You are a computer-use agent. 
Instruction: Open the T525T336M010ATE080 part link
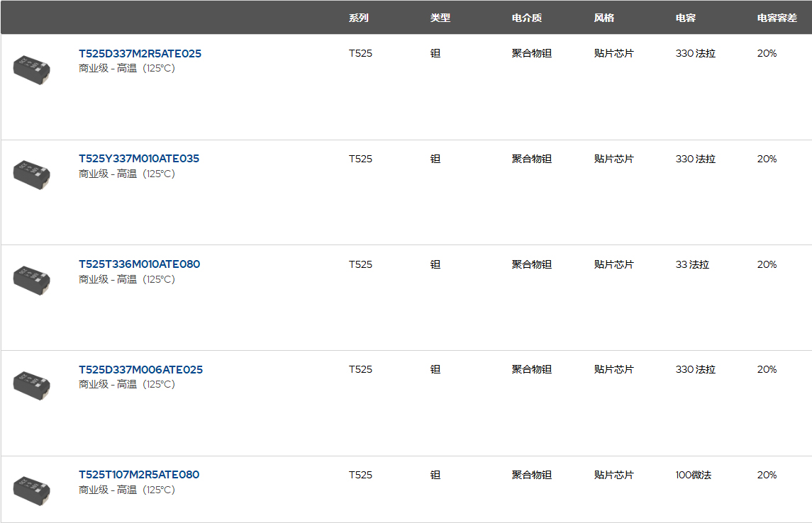139,264
